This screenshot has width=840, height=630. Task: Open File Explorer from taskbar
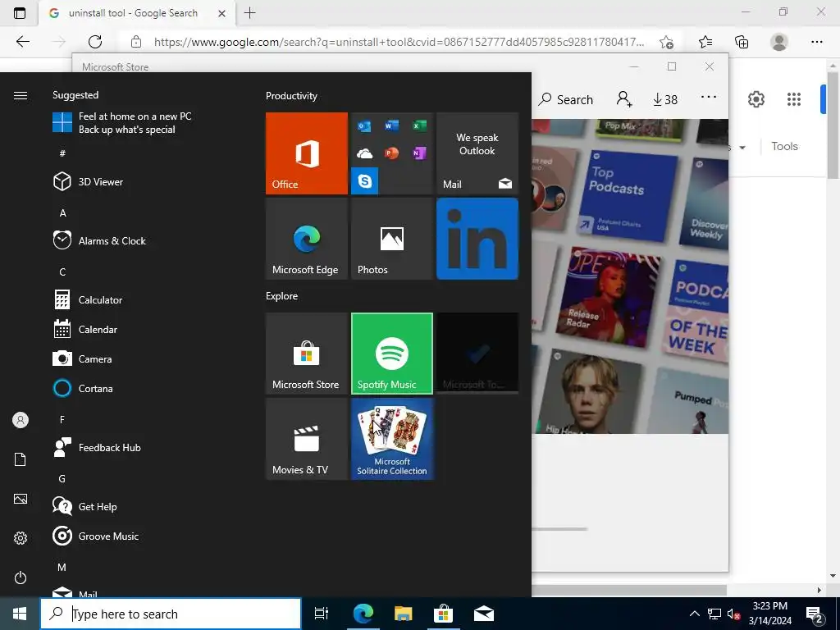tap(403, 614)
